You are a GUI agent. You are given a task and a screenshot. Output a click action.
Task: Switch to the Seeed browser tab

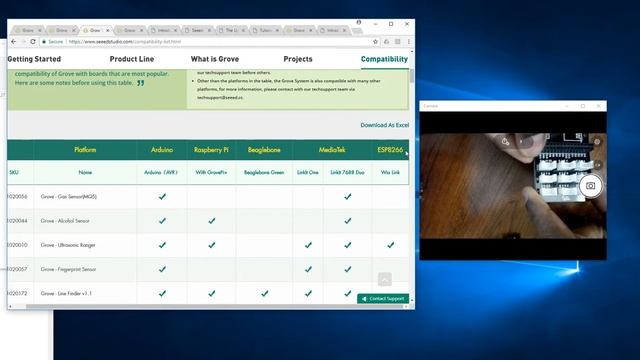tap(198, 31)
